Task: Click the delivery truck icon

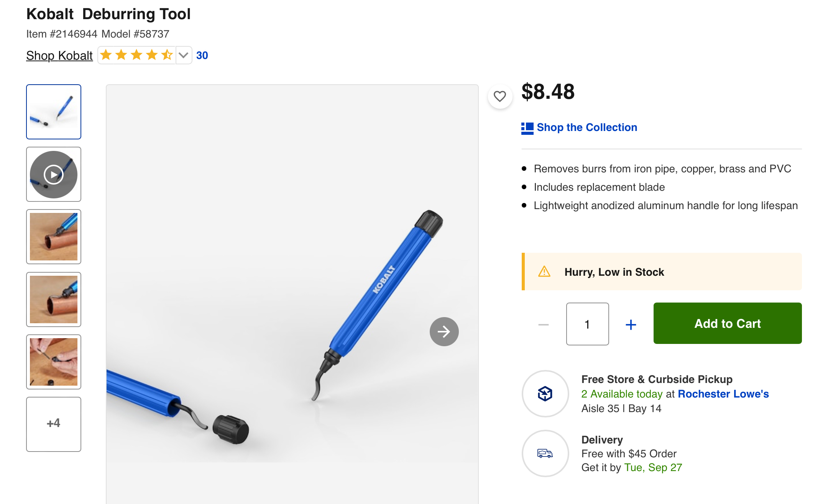Action: click(545, 453)
